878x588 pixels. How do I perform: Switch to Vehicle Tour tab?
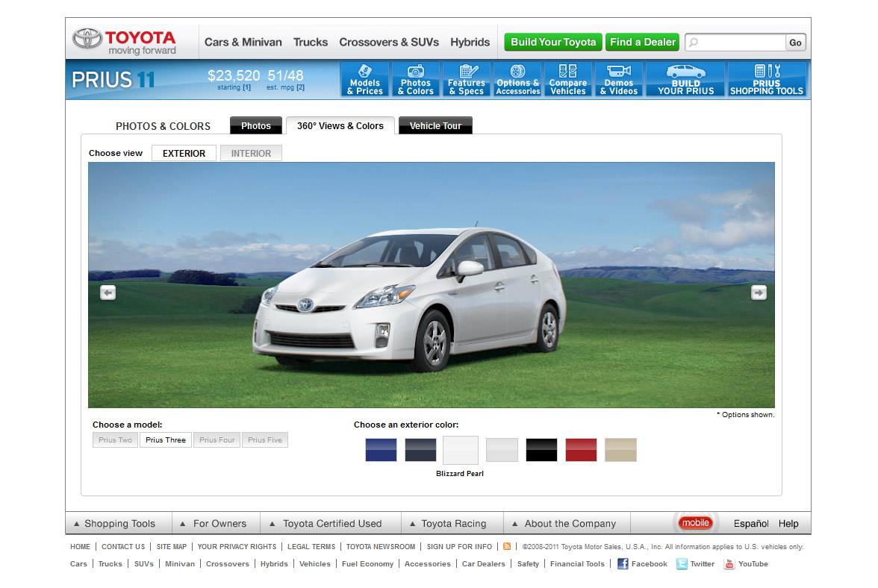click(x=436, y=126)
